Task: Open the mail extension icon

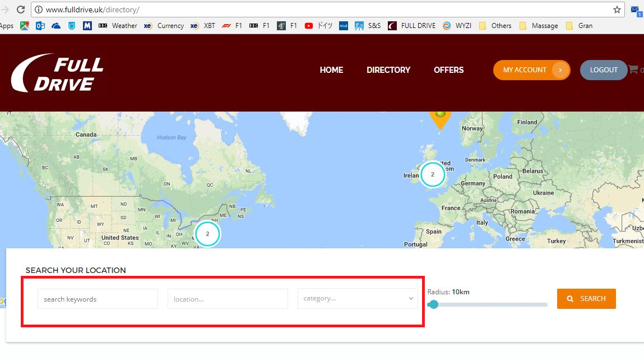Action: (x=636, y=11)
